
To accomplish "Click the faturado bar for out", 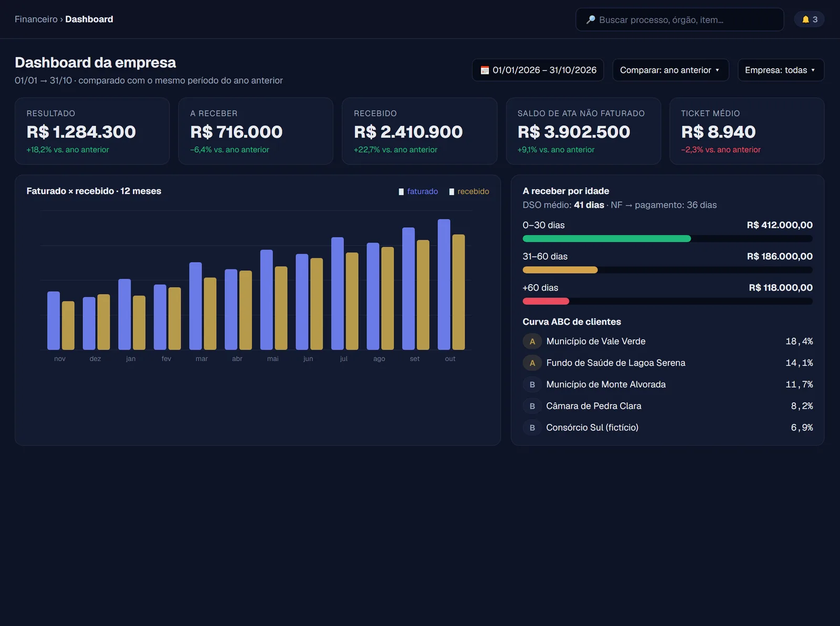I will coord(444,284).
